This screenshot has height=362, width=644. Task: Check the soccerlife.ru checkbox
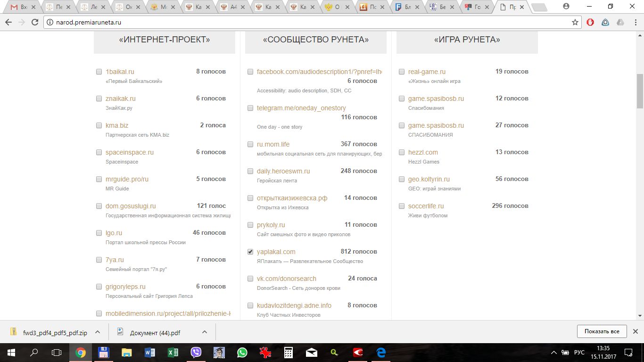[402, 206]
